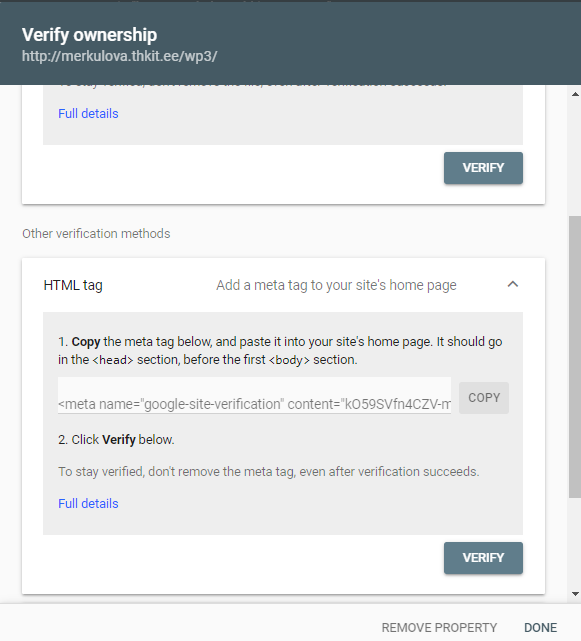Click the scrollbar down arrow
This screenshot has height=641, width=581.
(x=575, y=594)
